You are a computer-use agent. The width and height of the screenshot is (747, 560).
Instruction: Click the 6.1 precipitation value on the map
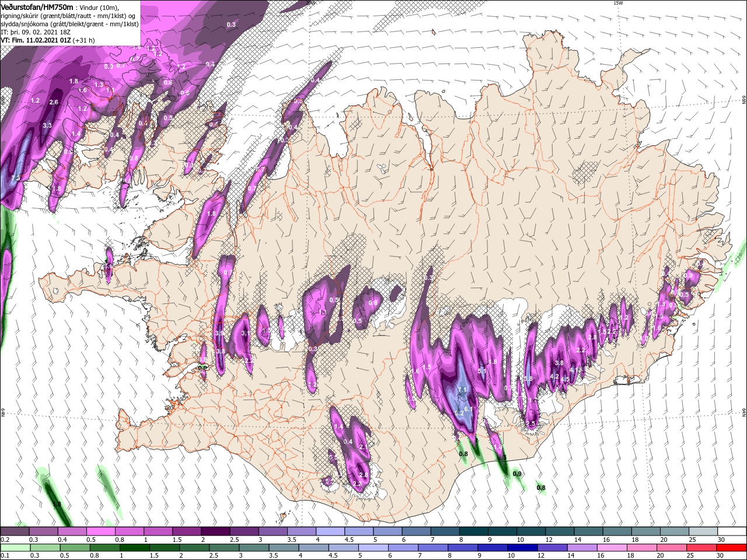[x=468, y=409]
